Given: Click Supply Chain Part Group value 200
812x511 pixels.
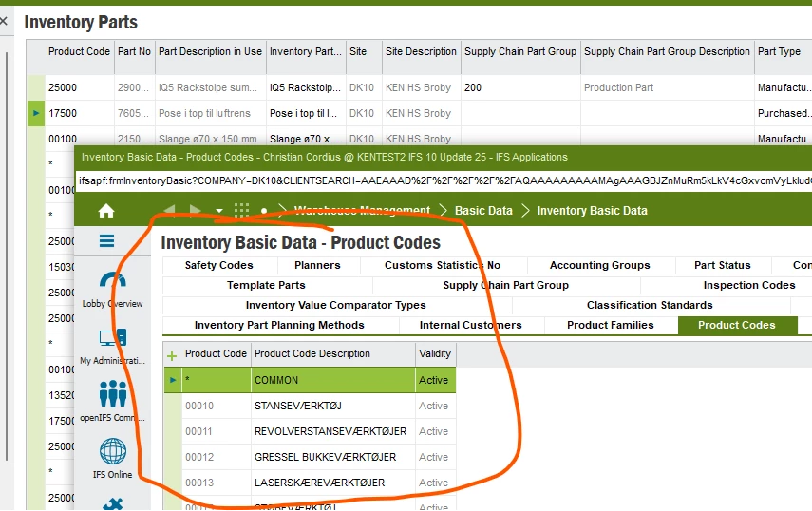Looking at the screenshot, I should click(x=520, y=87).
